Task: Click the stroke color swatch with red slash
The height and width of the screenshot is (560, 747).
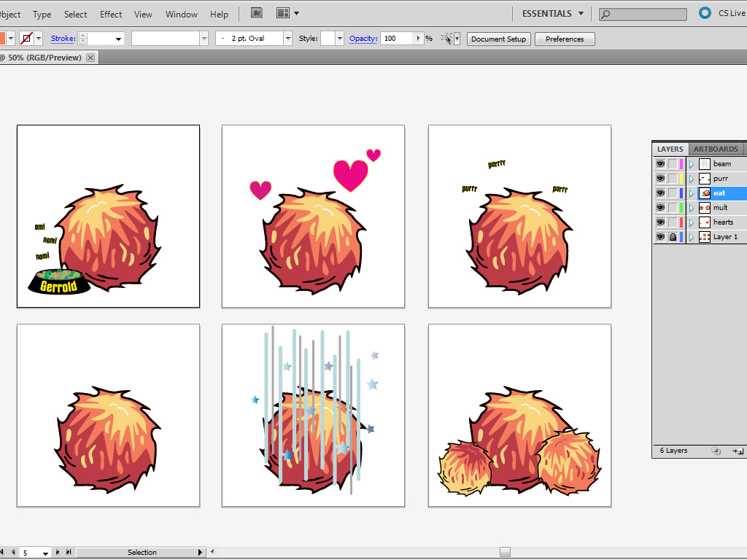Action: pyautogui.click(x=27, y=39)
